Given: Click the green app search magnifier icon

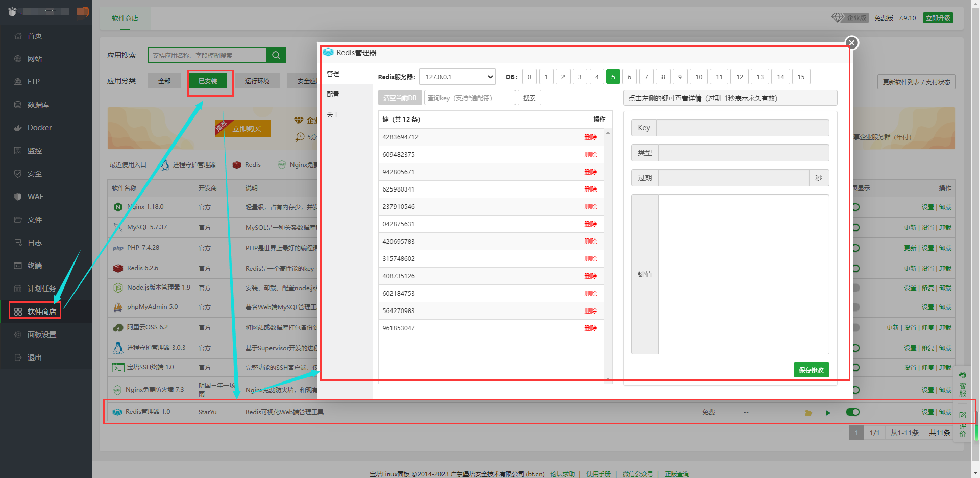Looking at the screenshot, I should coord(276,55).
